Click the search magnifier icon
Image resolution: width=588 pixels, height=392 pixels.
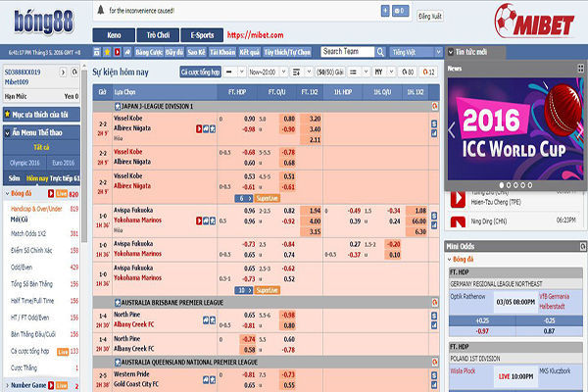[380, 52]
